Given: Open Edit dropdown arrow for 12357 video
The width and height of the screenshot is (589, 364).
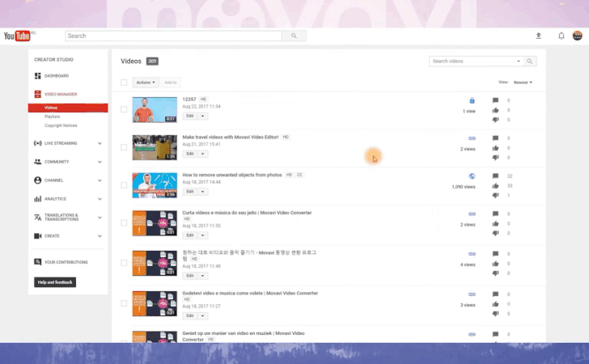Looking at the screenshot, I should coord(202,116).
